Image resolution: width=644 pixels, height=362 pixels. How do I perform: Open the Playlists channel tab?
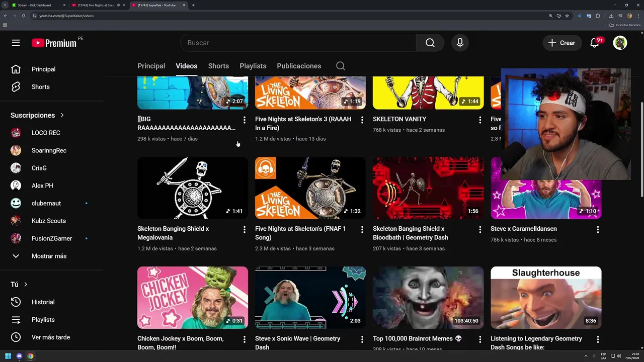pyautogui.click(x=253, y=66)
